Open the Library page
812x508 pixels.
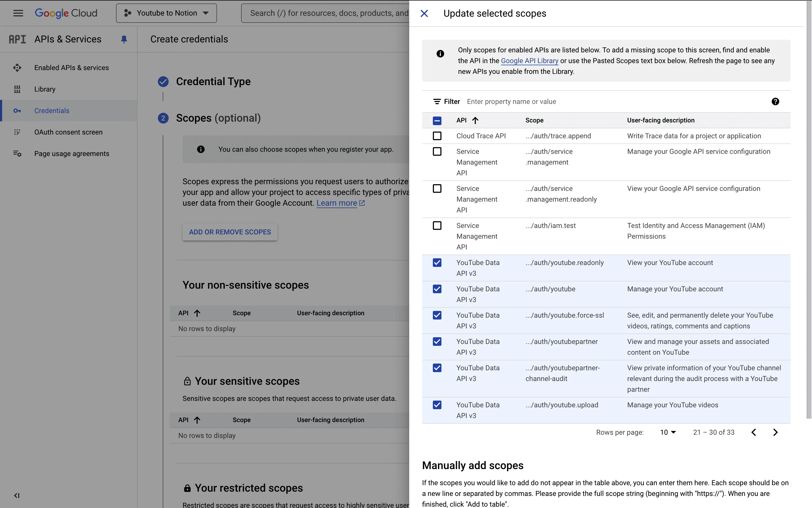pyautogui.click(x=68, y=89)
